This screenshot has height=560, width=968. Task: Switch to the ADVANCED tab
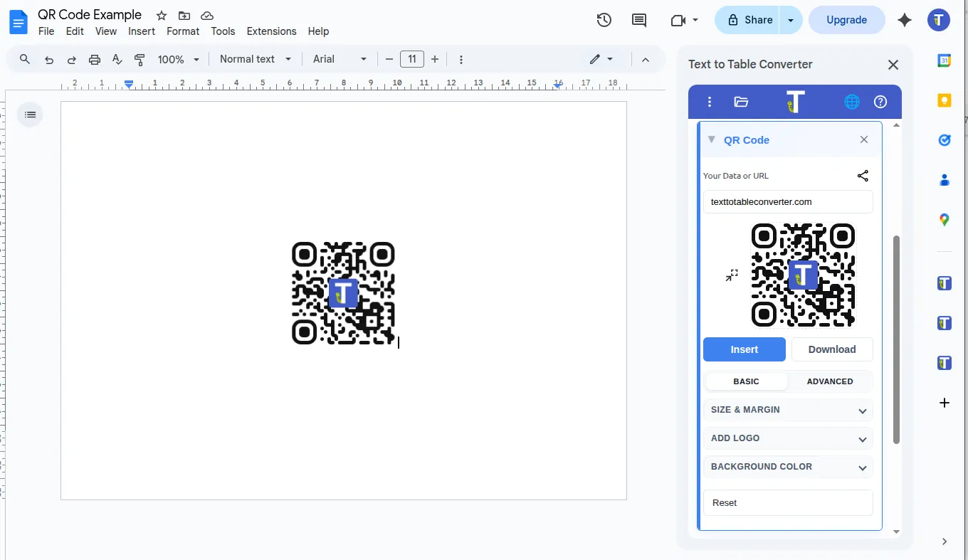point(829,381)
